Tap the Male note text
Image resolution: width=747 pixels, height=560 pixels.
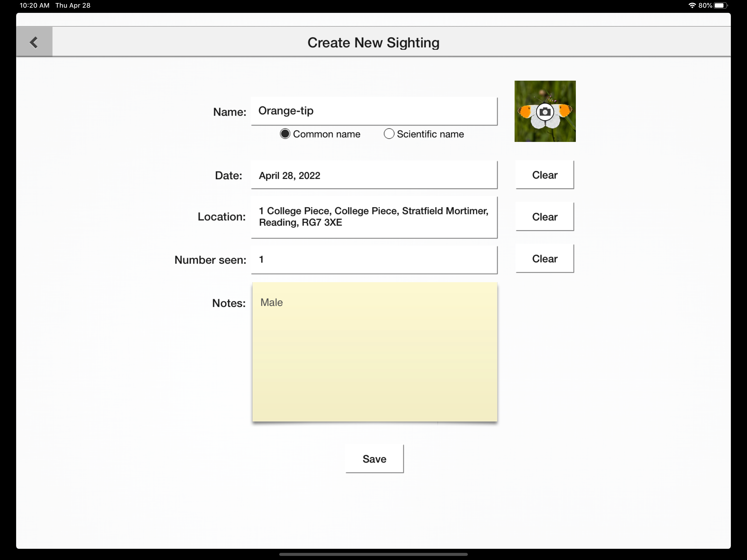(272, 302)
